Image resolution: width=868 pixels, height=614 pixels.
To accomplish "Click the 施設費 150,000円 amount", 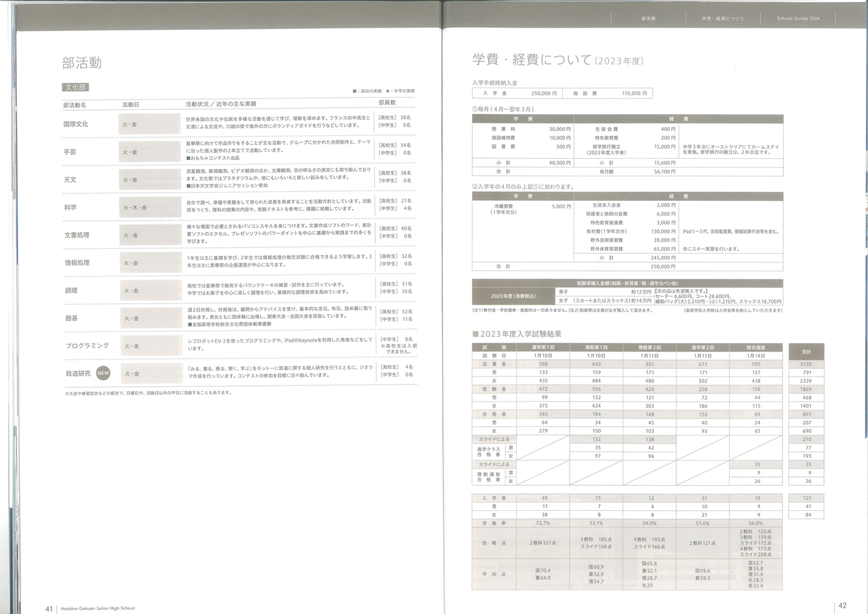I will coord(633,93).
